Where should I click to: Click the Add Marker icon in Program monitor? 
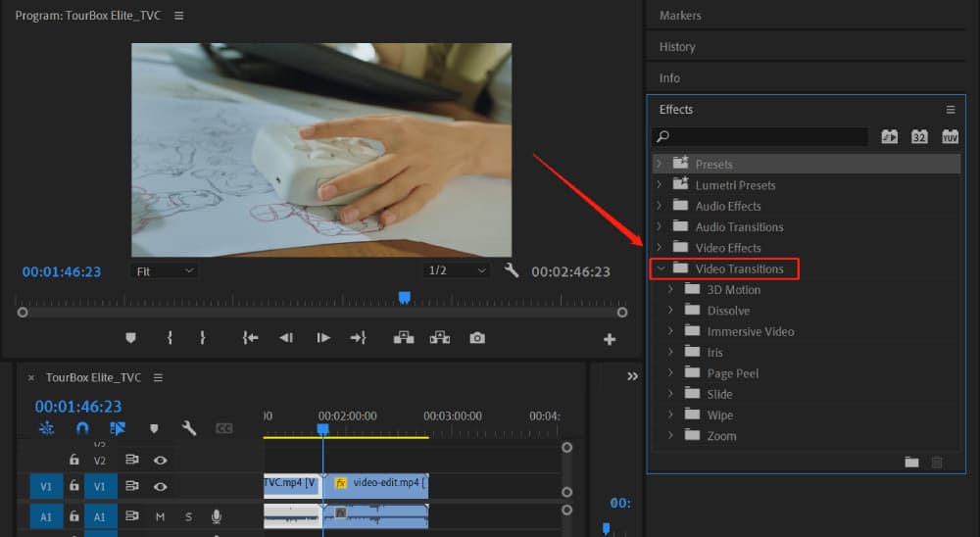pos(130,338)
